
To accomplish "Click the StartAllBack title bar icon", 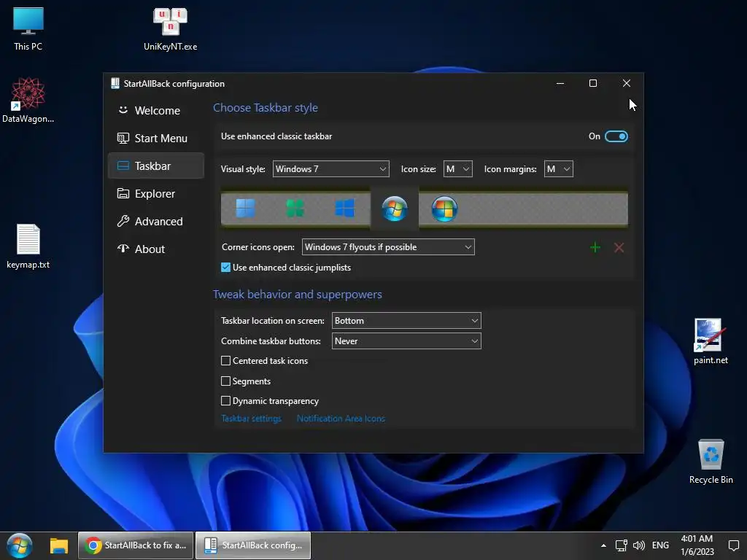I will (x=115, y=83).
